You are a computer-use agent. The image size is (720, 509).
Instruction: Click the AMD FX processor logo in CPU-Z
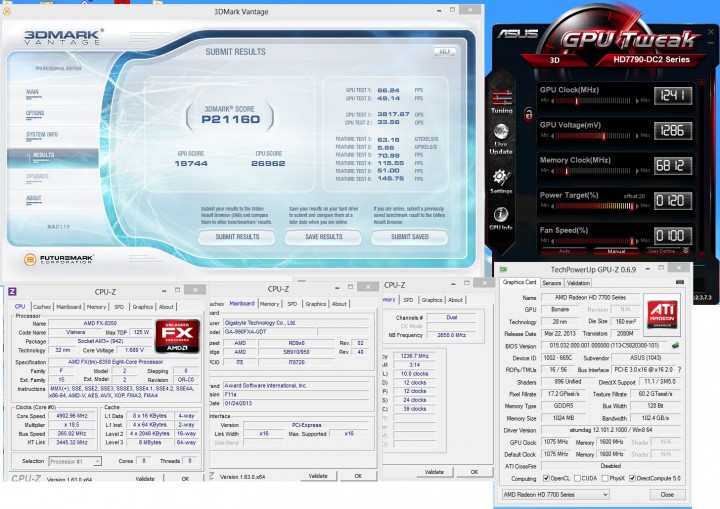pos(177,336)
